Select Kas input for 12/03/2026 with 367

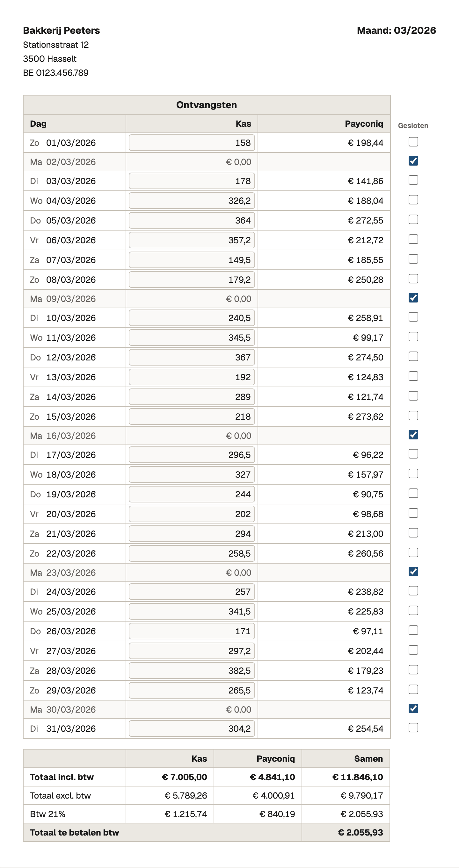click(x=192, y=358)
